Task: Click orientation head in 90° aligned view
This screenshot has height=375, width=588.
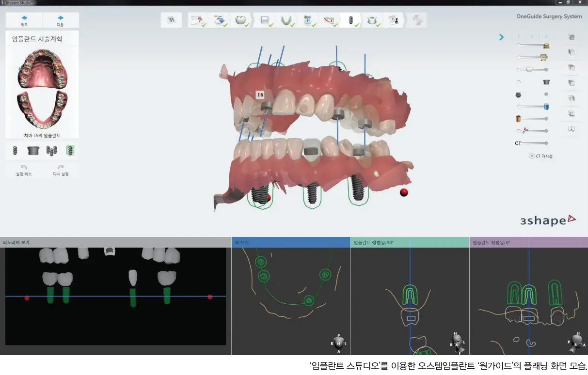Action: (x=457, y=342)
